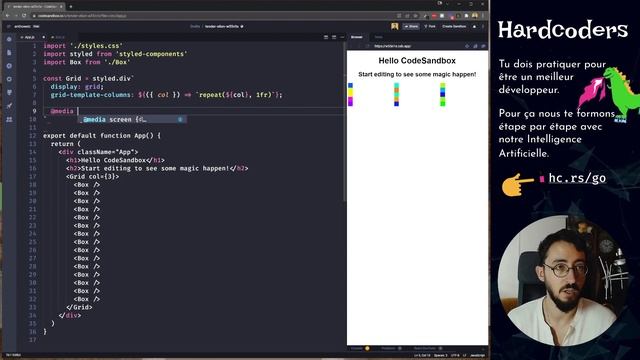Click the blue color box in preview
640x360 pixels.
[x=350, y=86]
